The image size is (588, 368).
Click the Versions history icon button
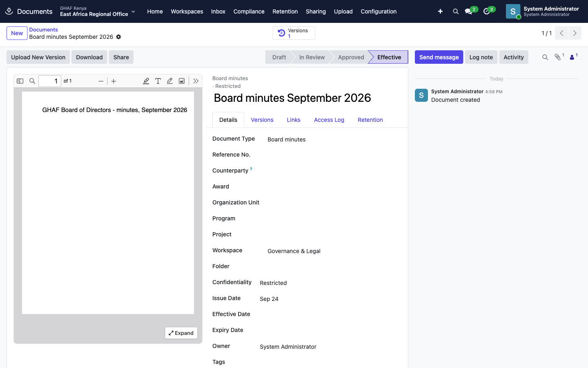(x=294, y=33)
